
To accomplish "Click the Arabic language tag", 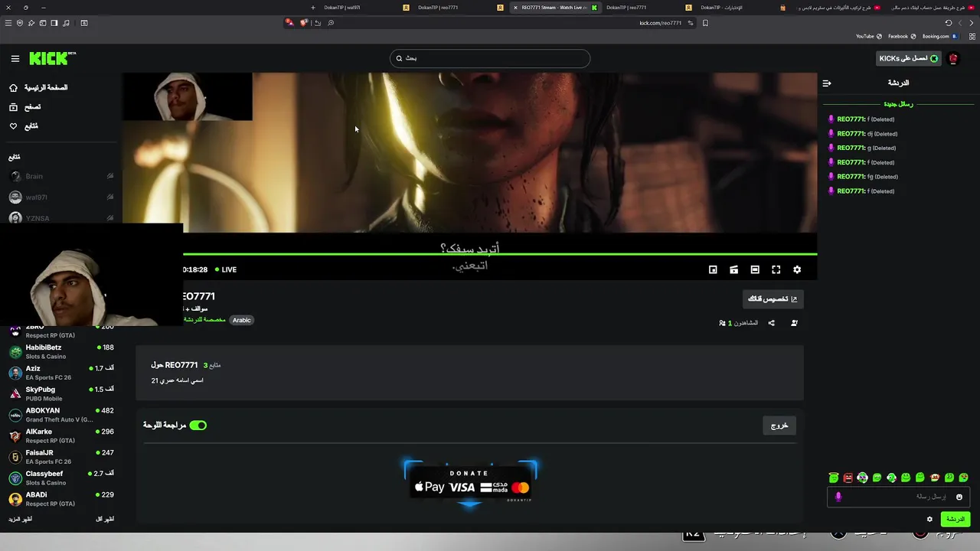I will (242, 320).
